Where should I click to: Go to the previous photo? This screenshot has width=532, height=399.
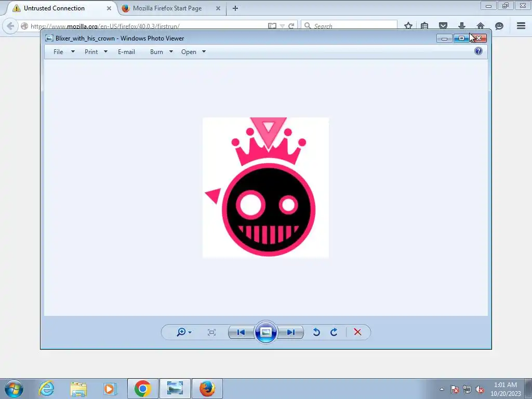click(x=241, y=332)
